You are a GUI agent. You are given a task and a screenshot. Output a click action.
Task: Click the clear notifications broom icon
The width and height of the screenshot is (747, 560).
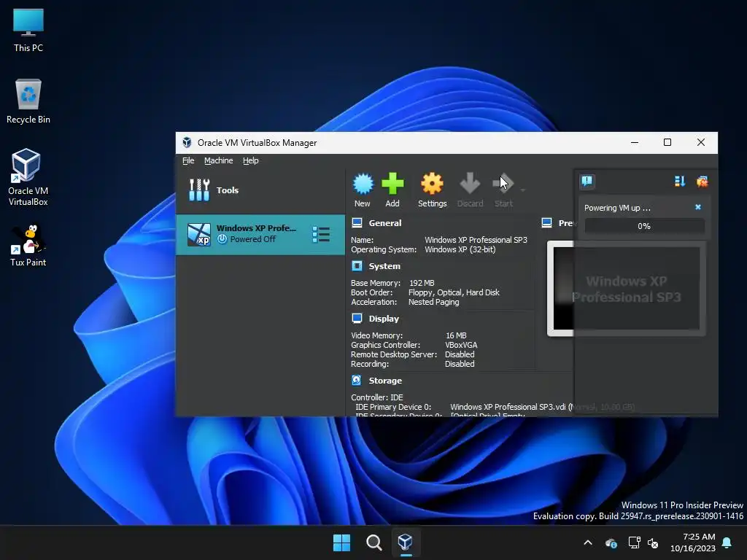coord(703,181)
